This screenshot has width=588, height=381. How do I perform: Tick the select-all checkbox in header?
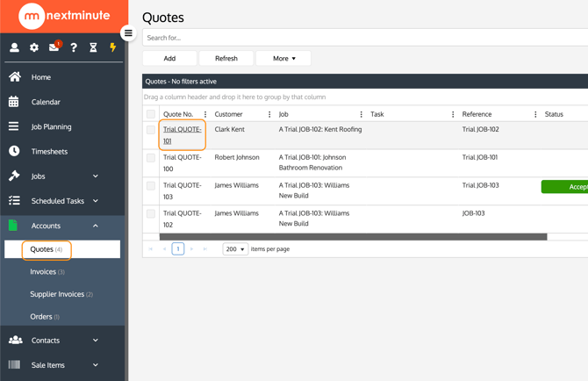click(x=151, y=114)
